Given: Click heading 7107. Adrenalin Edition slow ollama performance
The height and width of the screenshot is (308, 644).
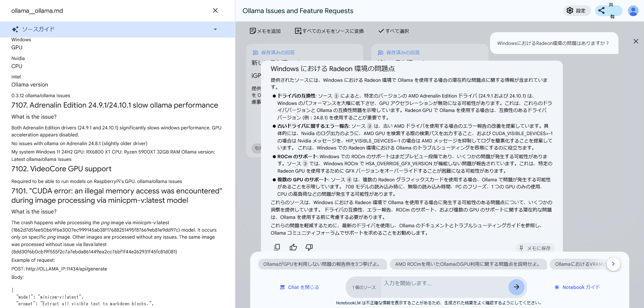Looking at the screenshot, I should tap(115, 105).
